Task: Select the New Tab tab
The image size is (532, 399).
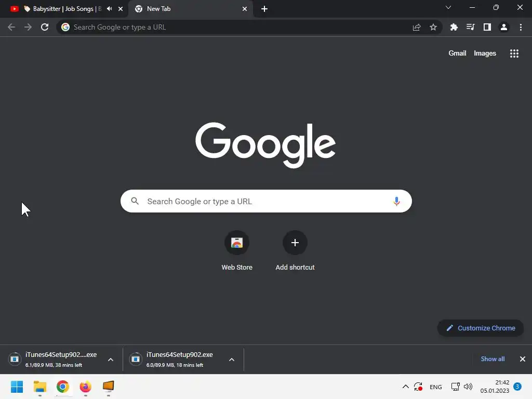Action: [x=191, y=9]
